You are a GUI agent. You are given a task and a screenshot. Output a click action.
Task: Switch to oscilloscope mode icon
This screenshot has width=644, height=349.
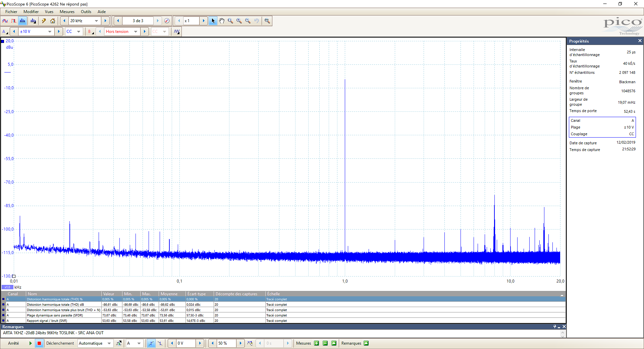pos(5,21)
